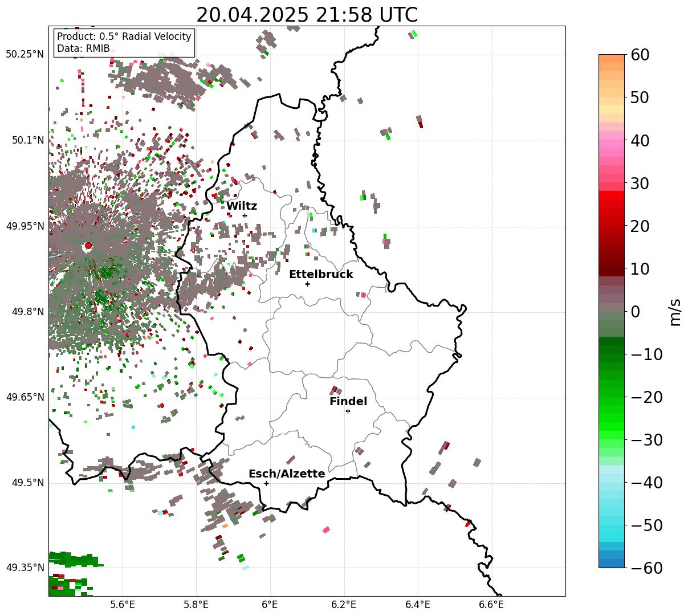The width and height of the screenshot is (688, 616).
Task: Click the 5.6°E longitude label
Action: 123,605
